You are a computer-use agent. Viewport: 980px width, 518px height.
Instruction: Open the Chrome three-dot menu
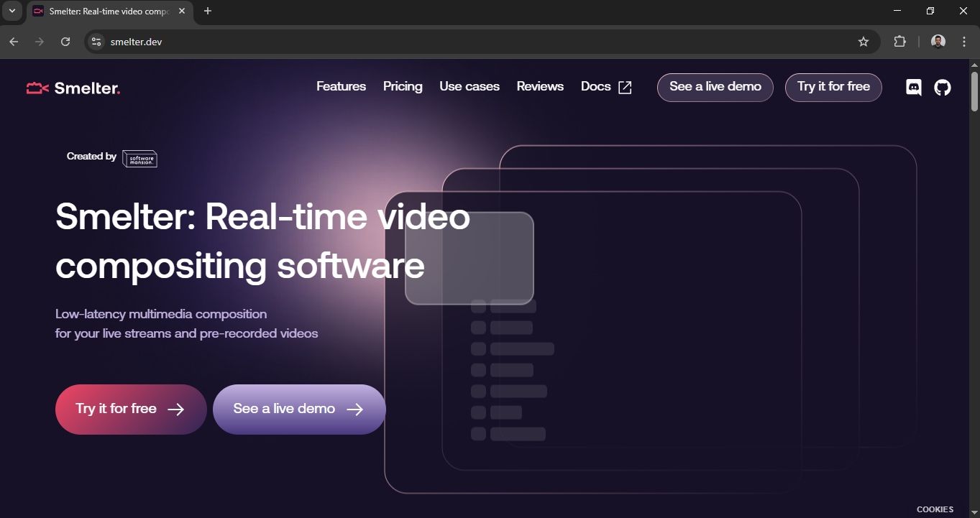[x=964, y=42]
